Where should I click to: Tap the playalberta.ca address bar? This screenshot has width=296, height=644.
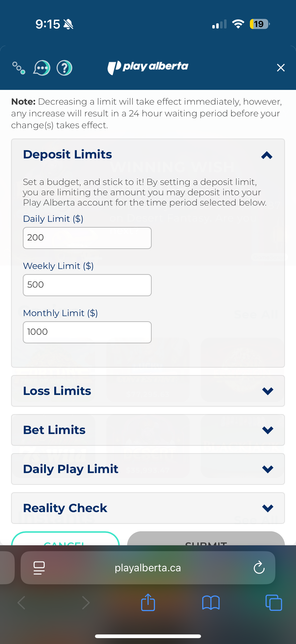148,568
